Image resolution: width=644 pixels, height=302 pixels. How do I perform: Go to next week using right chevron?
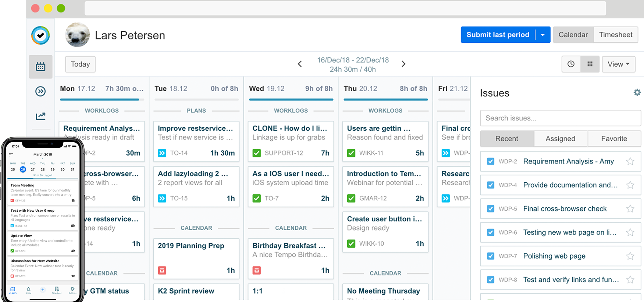(403, 64)
